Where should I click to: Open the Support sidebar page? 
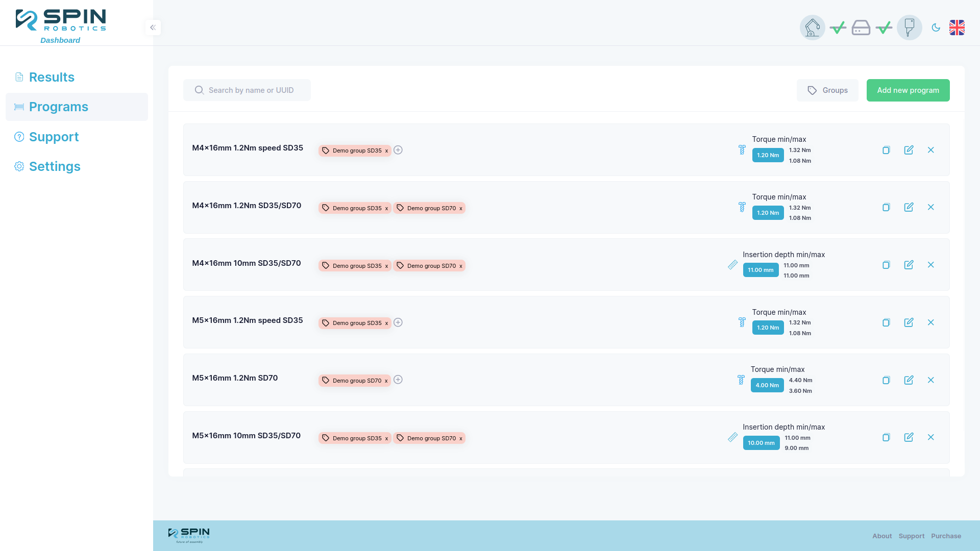point(54,137)
